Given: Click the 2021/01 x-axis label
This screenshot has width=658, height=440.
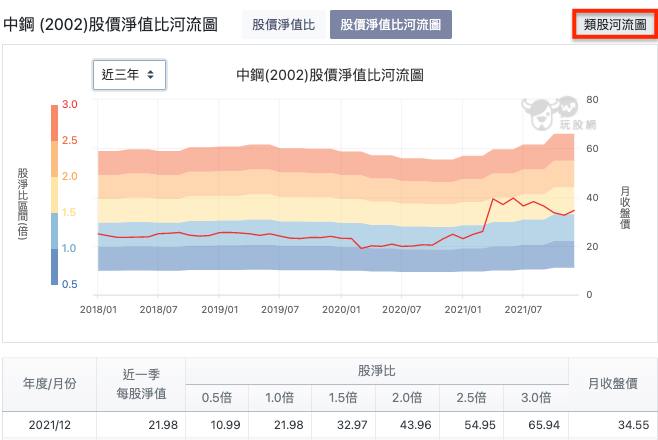Looking at the screenshot, I should [x=463, y=310].
